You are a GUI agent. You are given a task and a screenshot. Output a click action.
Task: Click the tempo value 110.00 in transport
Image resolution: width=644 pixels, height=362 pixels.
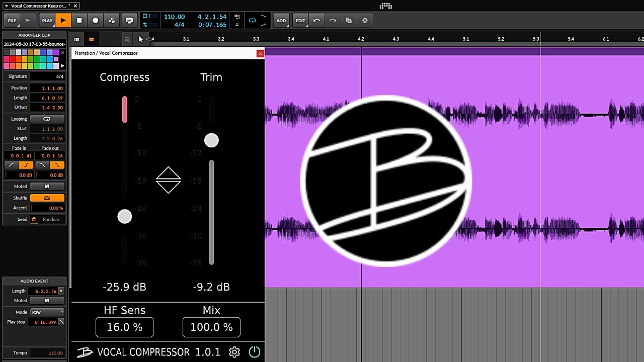pos(175,17)
